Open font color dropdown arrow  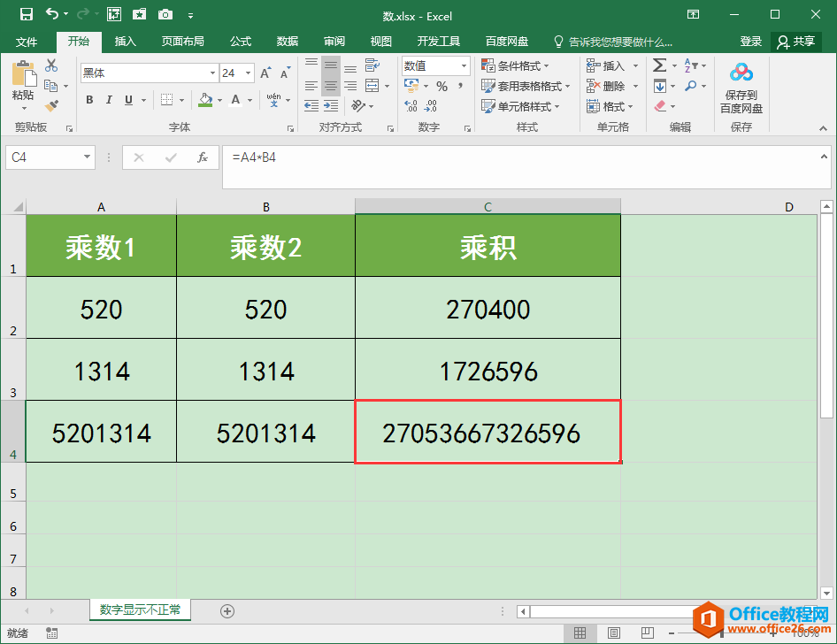[x=250, y=100]
